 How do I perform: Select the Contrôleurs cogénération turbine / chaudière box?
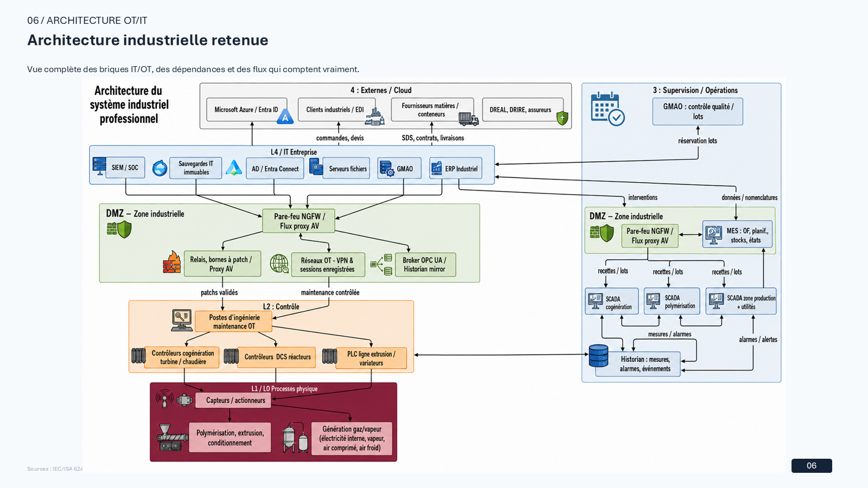(182, 358)
